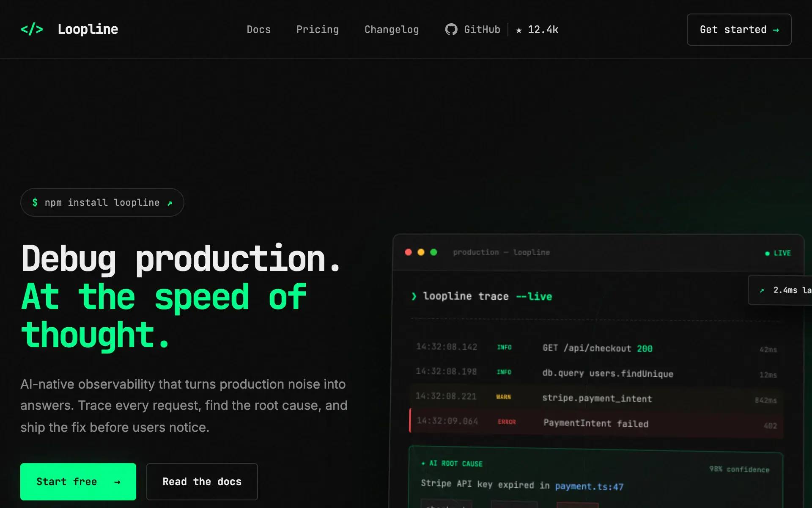Click the ERROR level tag
Viewport: 812px width, 508px height.
507,422
